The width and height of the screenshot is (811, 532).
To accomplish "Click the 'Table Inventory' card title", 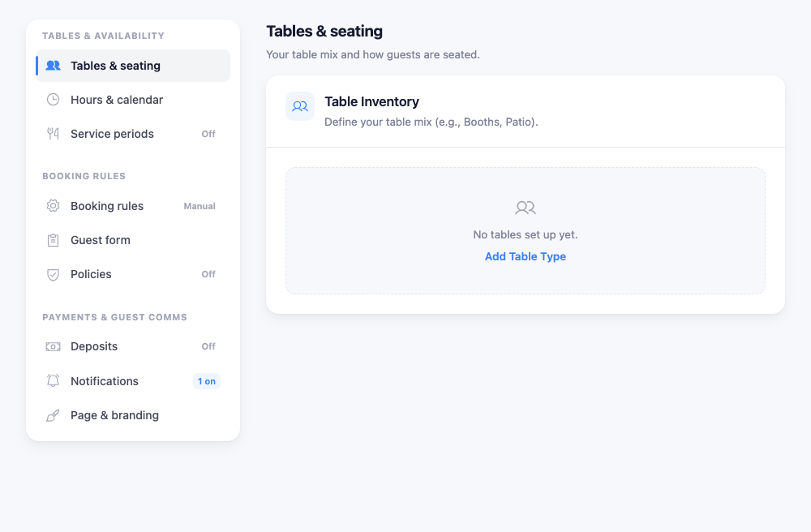I will point(372,102).
